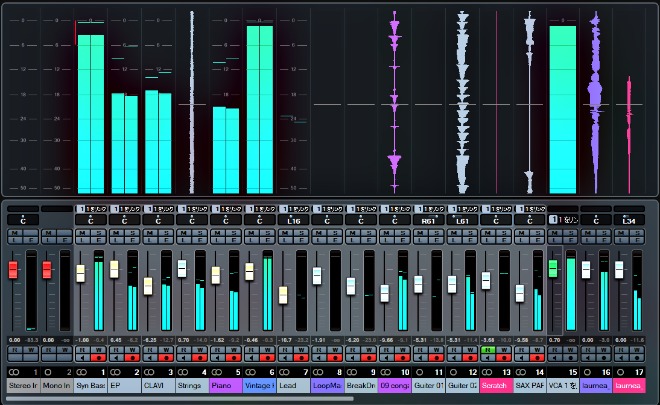Open output routing dropdown above SAX PAF channel
The width and height of the screenshot is (660, 405).
pyautogui.click(x=530, y=209)
